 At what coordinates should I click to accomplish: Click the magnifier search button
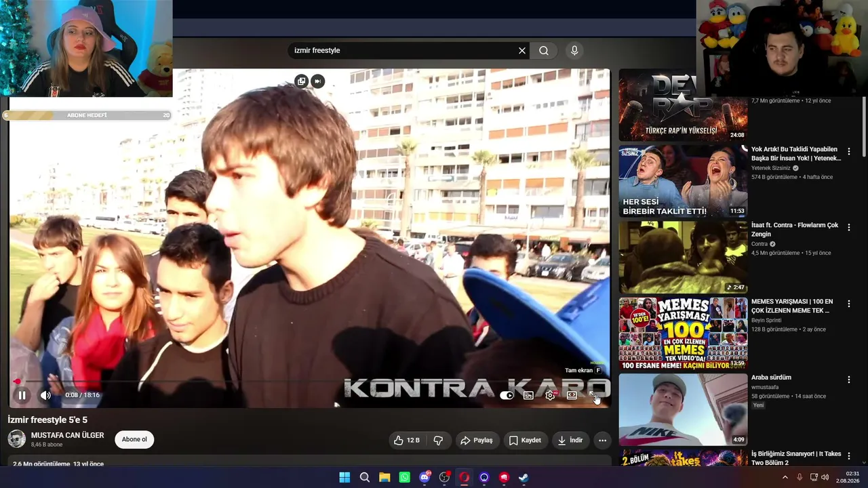tap(544, 50)
